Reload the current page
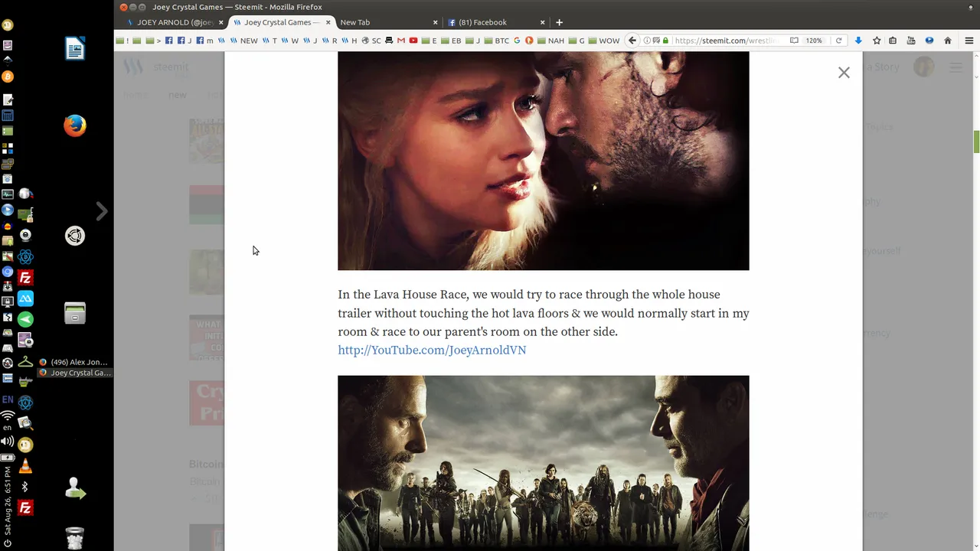The width and height of the screenshot is (980, 551). tap(838, 41)
